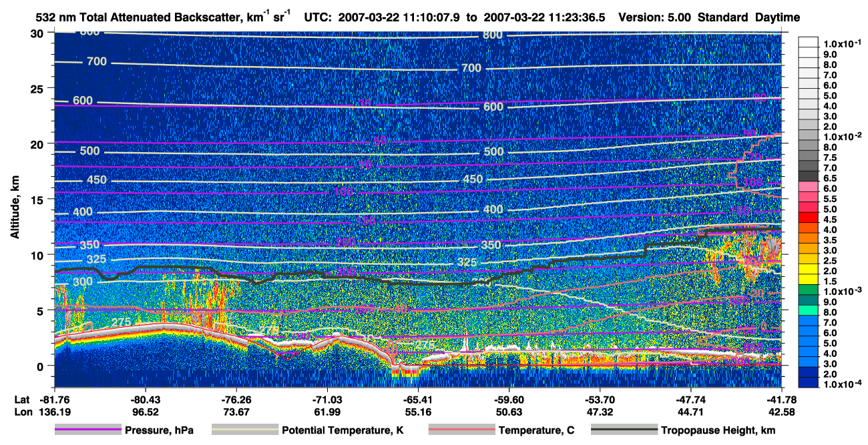Click the altitude tick label 20

pyautogui.click(x=38, y=144)
